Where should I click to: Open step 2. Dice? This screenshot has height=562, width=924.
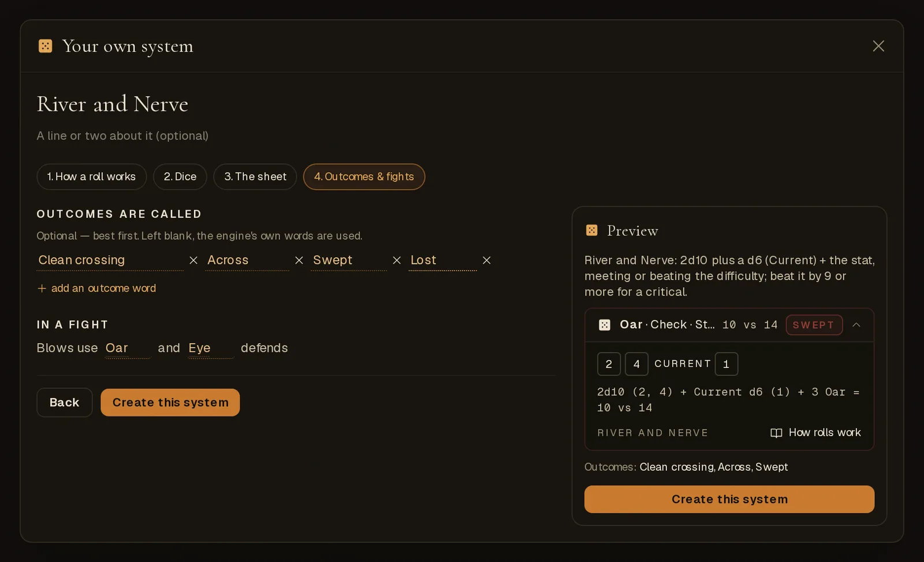click(x=180, y=177)
